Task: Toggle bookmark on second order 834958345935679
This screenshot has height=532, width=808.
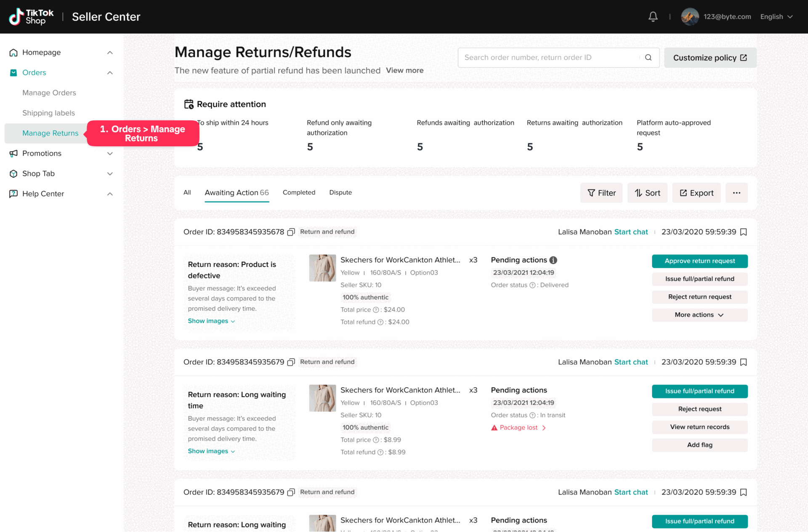Action: click(744, 362)
